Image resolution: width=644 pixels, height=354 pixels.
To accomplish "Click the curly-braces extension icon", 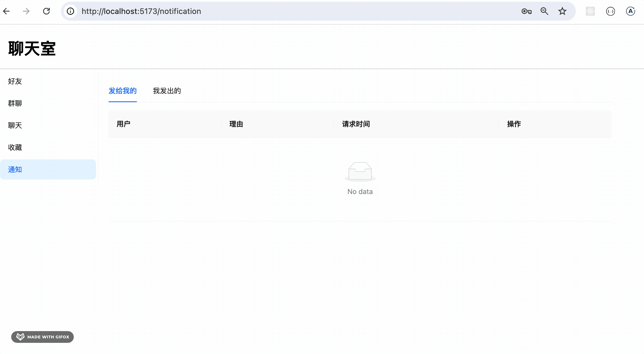I will point(610,11).
